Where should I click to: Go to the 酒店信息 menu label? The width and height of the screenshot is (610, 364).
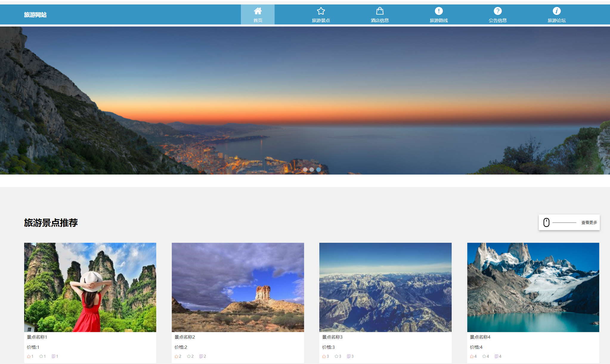tap(380, 21)
